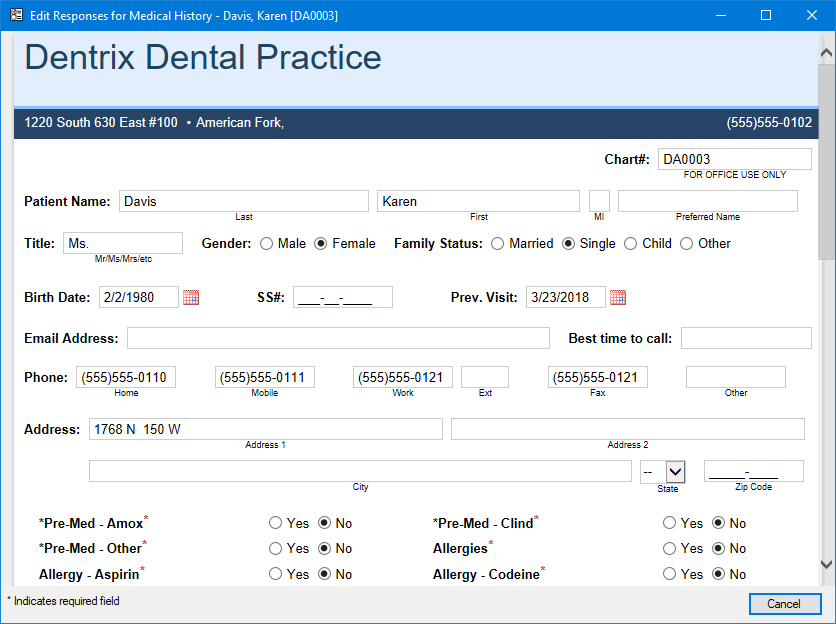Choose Child family status
Image resolution: width=836 pixels, height=624 pixels.
630,243
